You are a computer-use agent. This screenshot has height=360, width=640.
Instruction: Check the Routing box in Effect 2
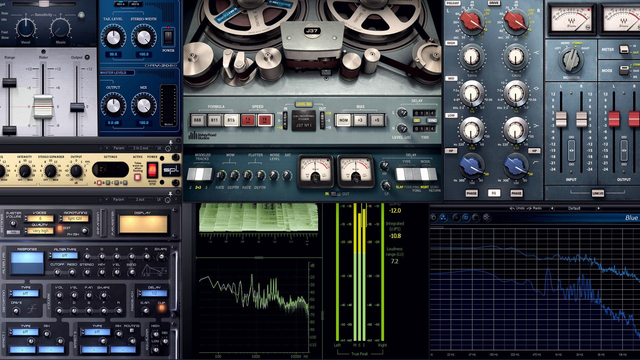click(132, 331)
